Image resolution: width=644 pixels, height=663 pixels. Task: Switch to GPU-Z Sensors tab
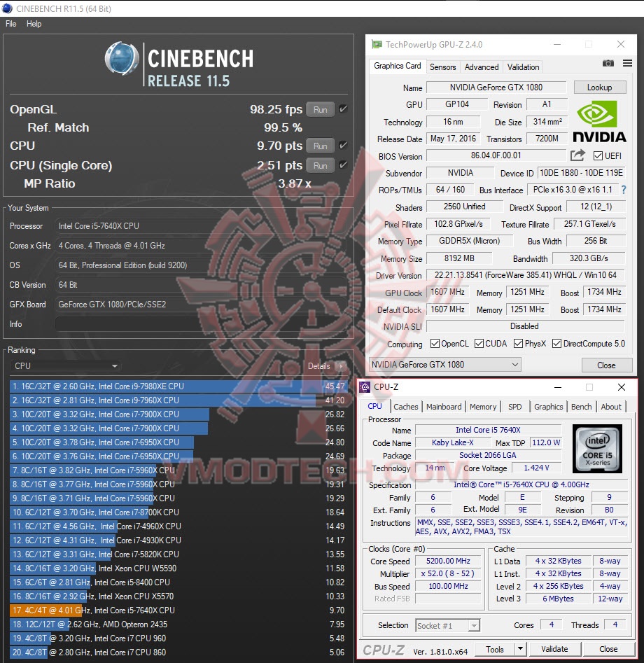click(442, 67)
